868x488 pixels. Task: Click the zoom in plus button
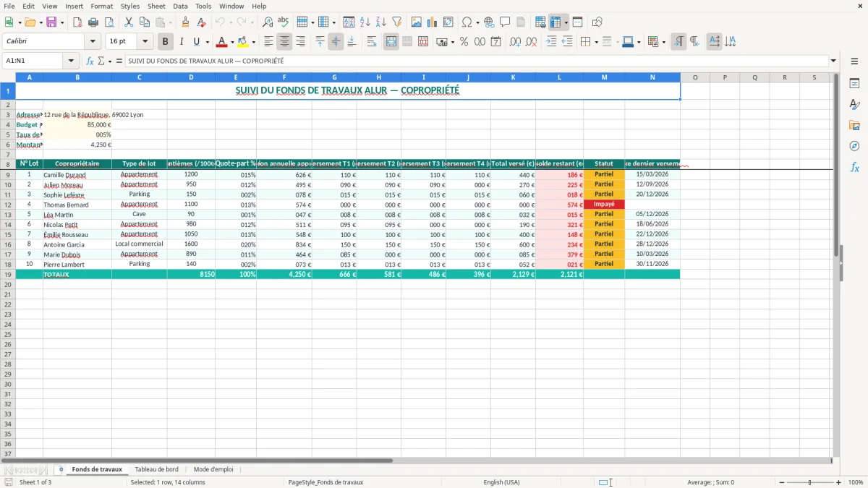(x=839, y=482)
